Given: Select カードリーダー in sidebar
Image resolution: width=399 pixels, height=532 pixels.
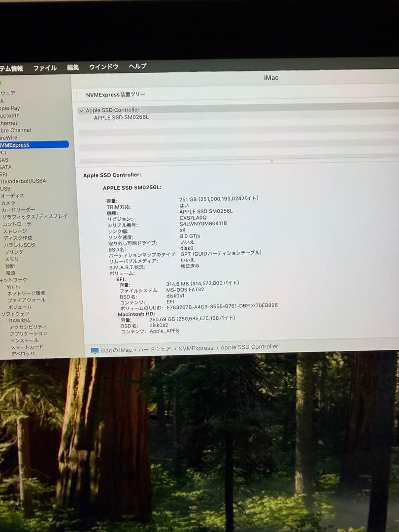Looking at the screenshot, I should click(18, 210).
